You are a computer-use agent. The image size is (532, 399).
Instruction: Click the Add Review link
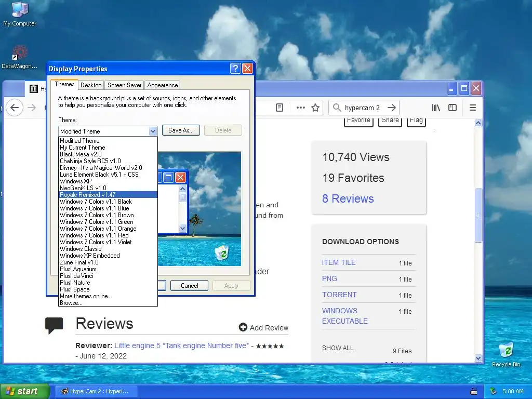coord(263,327)
